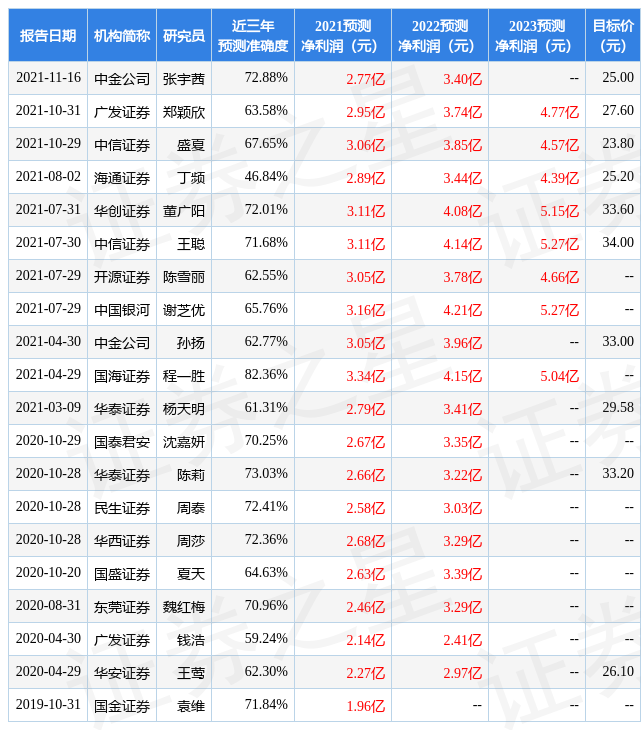
Task: Select institution 民生证券
Action: (x=122, y=508)
